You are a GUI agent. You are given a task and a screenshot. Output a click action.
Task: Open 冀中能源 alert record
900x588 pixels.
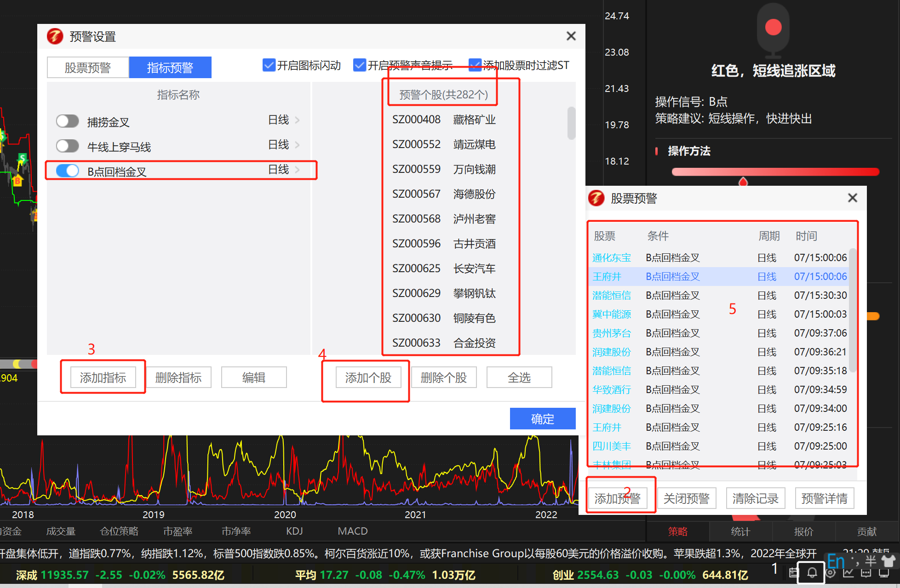point(720,314)
